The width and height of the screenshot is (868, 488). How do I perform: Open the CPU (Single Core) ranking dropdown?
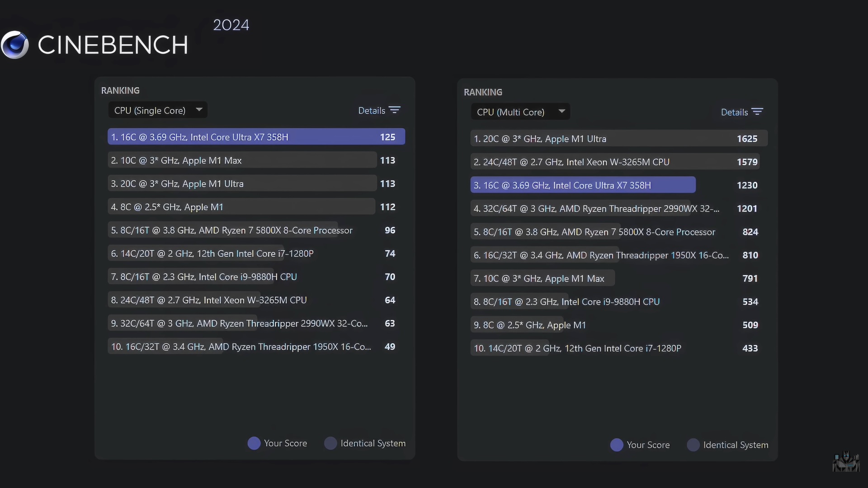click(150, 110)
